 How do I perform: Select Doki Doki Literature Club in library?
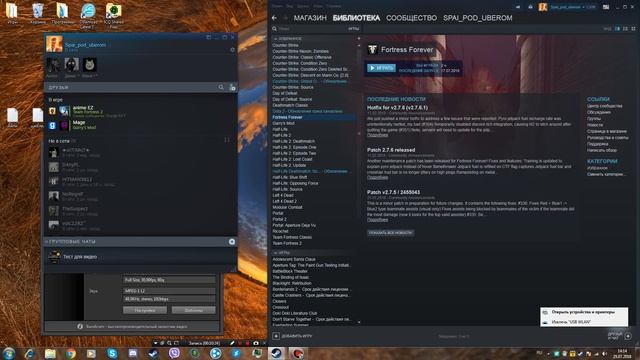tap(295, 313)
